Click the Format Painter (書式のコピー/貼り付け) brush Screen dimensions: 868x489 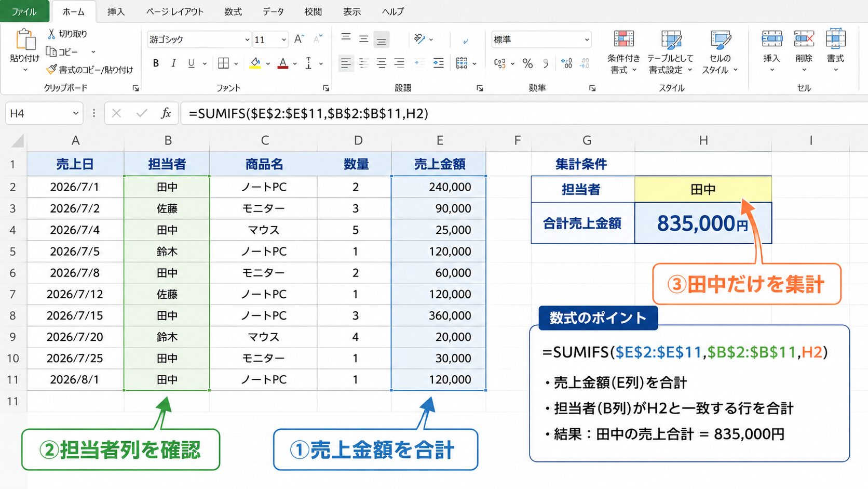click(51, 69)
